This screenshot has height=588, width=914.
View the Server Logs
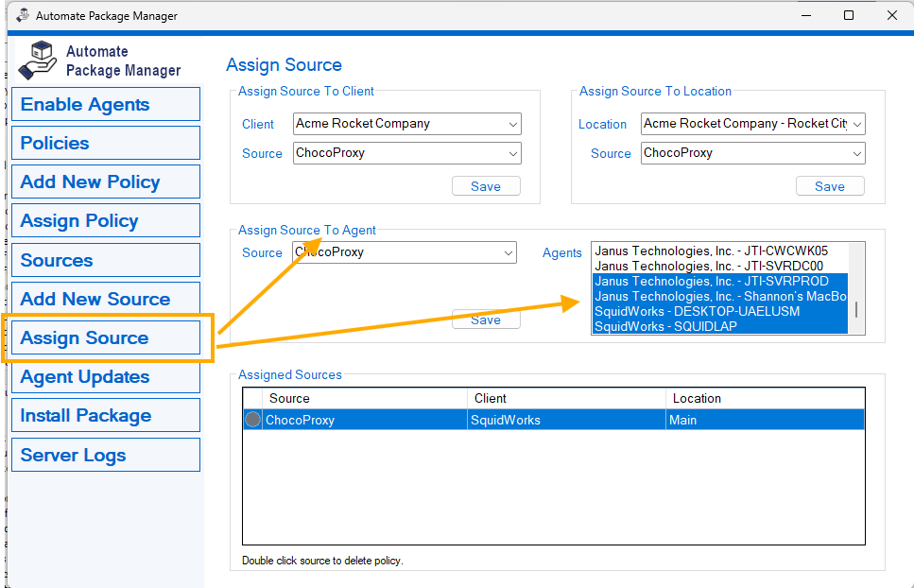tap(105, 455)
